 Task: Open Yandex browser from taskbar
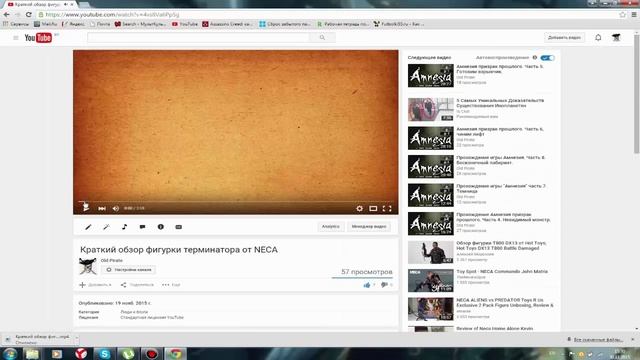80,353
